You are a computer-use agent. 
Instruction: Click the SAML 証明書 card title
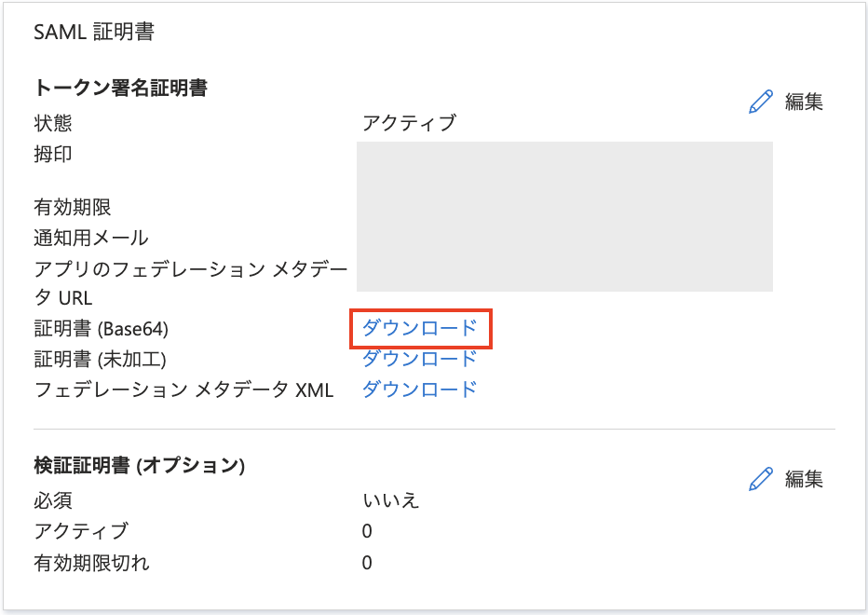click(94, 32)
